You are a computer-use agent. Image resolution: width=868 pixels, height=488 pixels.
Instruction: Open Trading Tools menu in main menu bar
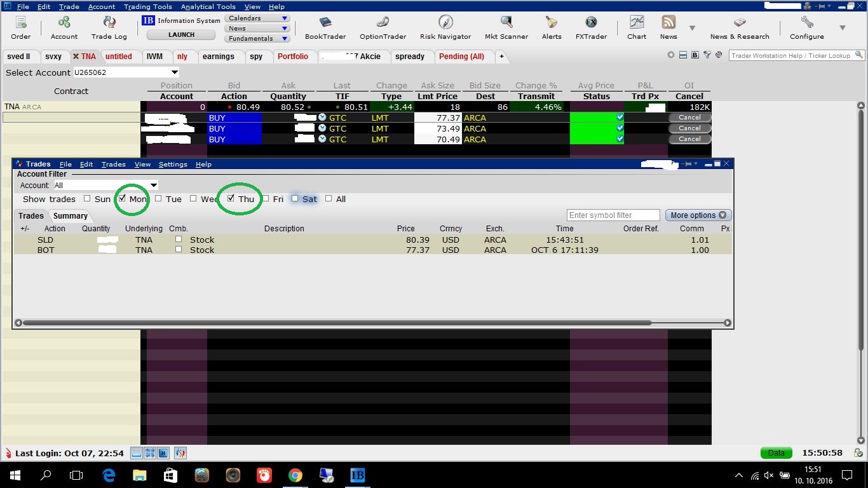pos(148,6)
